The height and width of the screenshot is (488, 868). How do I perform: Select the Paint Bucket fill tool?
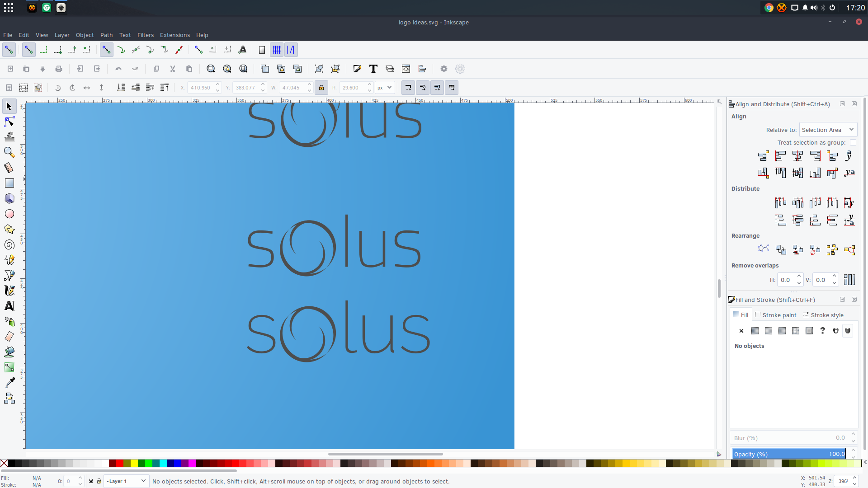9,352
